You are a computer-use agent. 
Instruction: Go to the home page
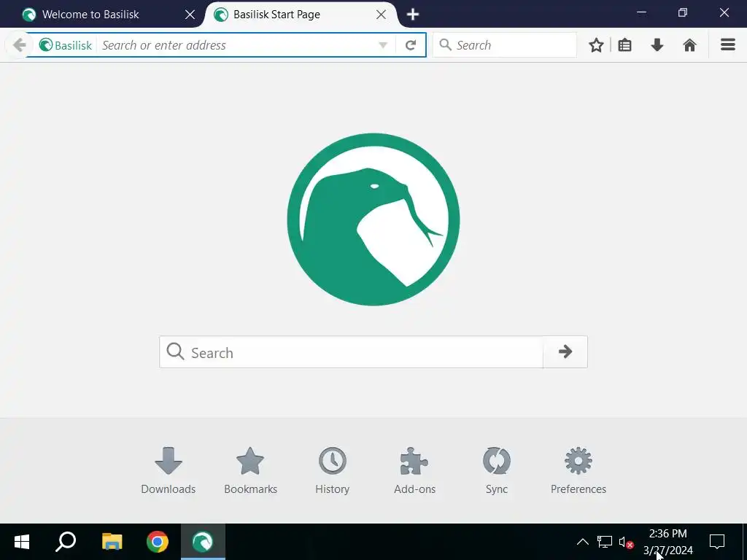689,45
